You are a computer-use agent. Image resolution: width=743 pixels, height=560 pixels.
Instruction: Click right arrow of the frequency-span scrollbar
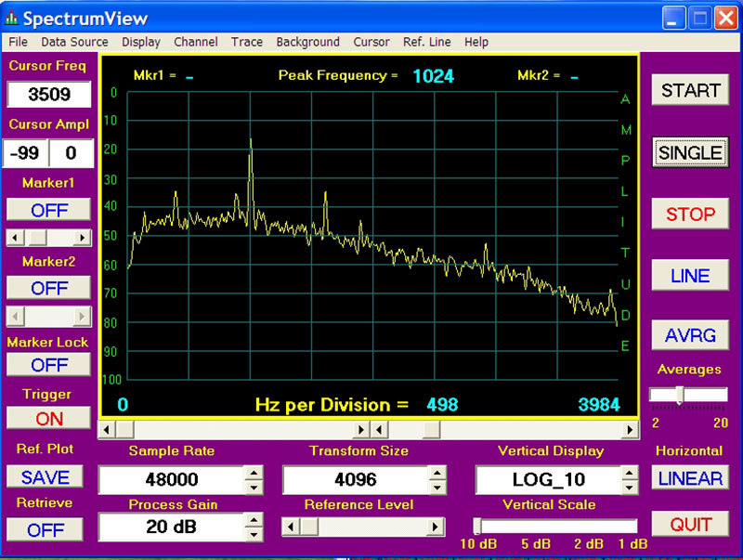coord(630,430)
